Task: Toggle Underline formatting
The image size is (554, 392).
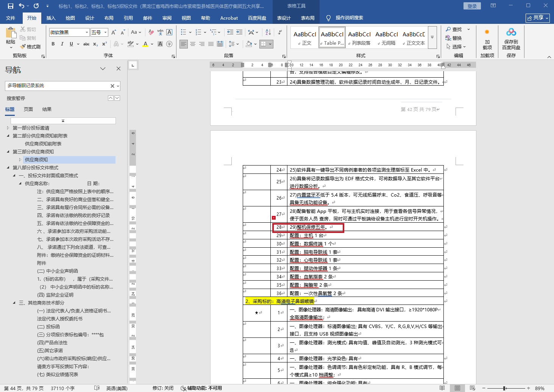Action: click(x=71, y=44)
